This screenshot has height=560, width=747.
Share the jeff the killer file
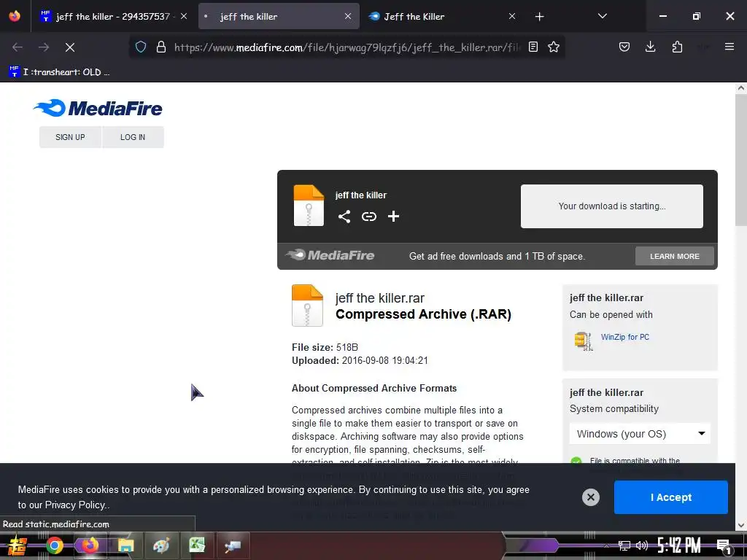click(x=344, y=217)
